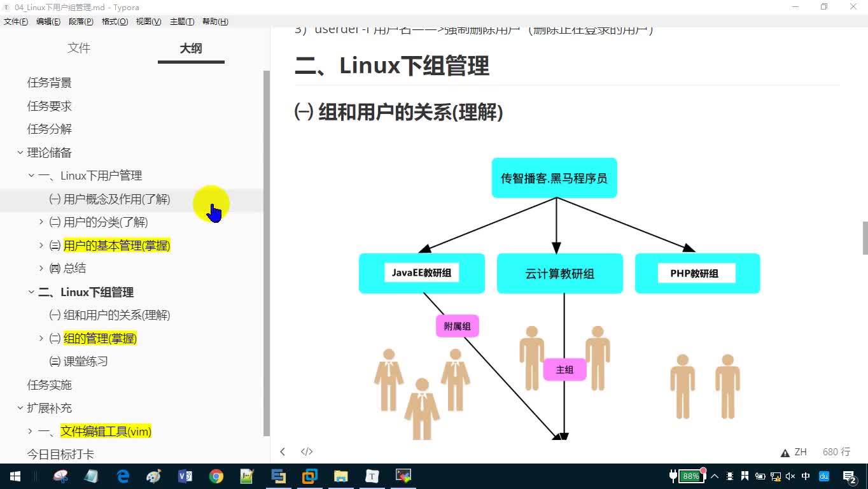868x489 pixels.
Task: Click the 二、Linux下组管理 heading in editor
Action: click(392, 66)
